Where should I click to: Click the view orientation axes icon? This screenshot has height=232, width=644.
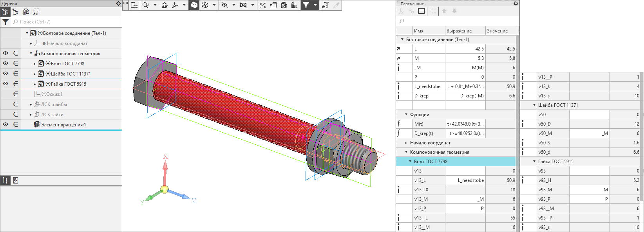coord(175,5)
